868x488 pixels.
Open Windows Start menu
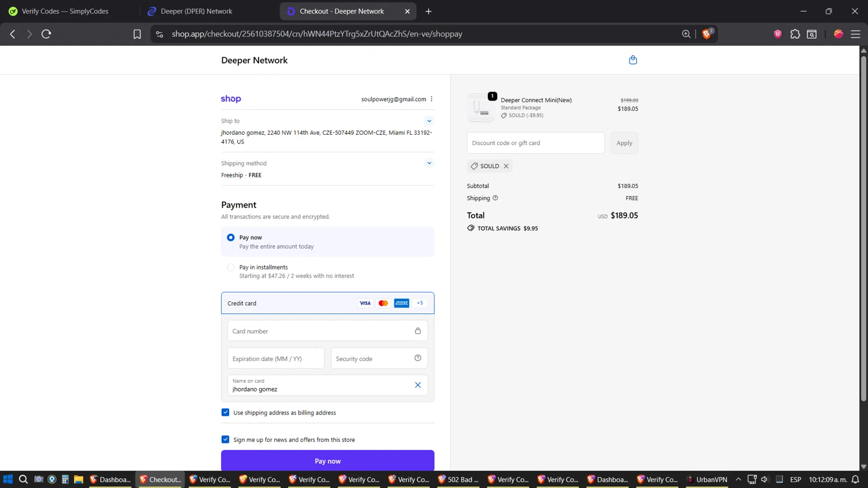pos(8,479)
